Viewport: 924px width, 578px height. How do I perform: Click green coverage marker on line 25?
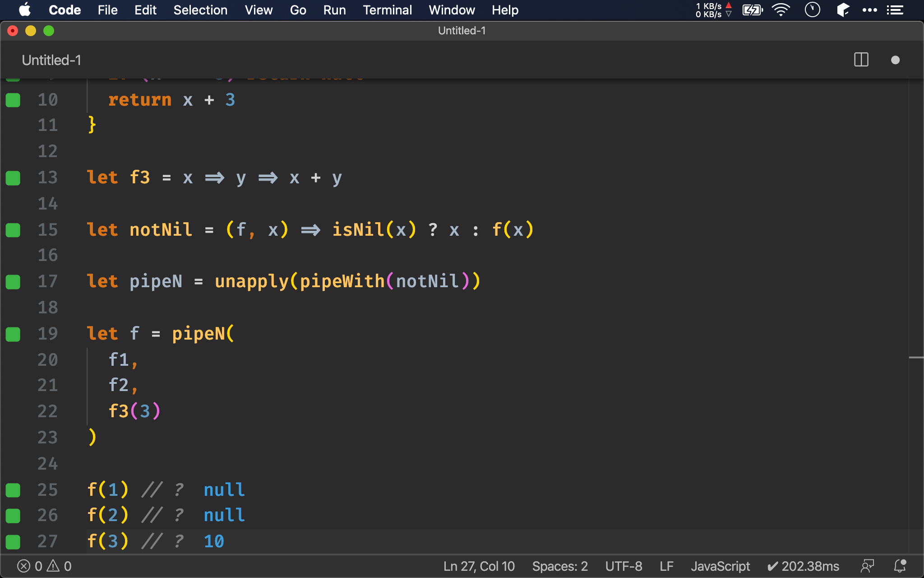pyautogui.click(x=13, y=490)
